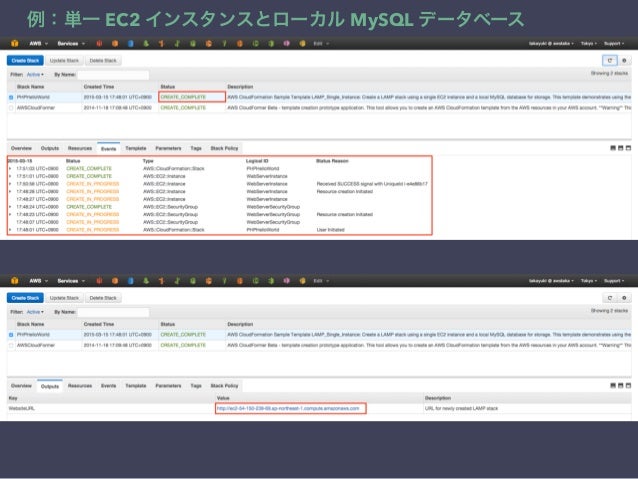The width and height of the screenshot is (638, 479).
Task: Click Update Stack in Outputs-view console
Action: (64, 298)
